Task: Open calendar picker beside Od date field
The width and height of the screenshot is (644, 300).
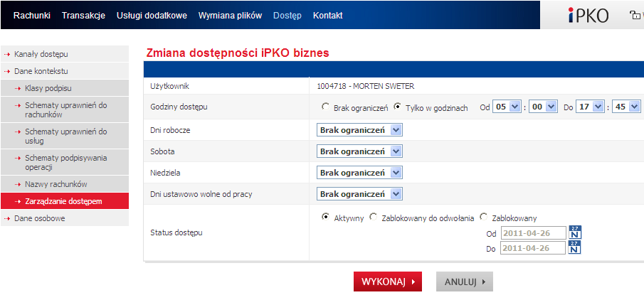Action: [x=575, y=232]
